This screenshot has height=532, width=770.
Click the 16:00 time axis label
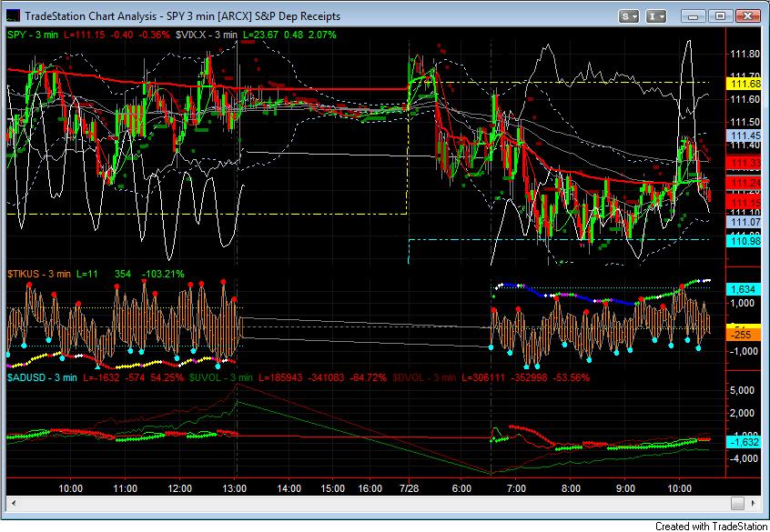(x=370, y=488)
